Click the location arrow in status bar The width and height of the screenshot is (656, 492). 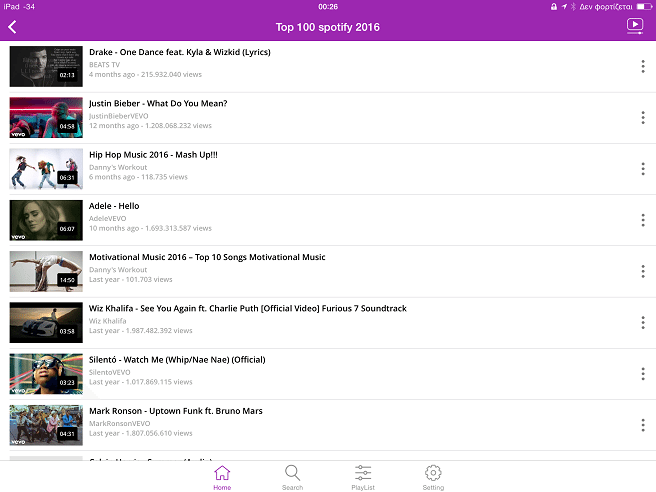[564, 7]
